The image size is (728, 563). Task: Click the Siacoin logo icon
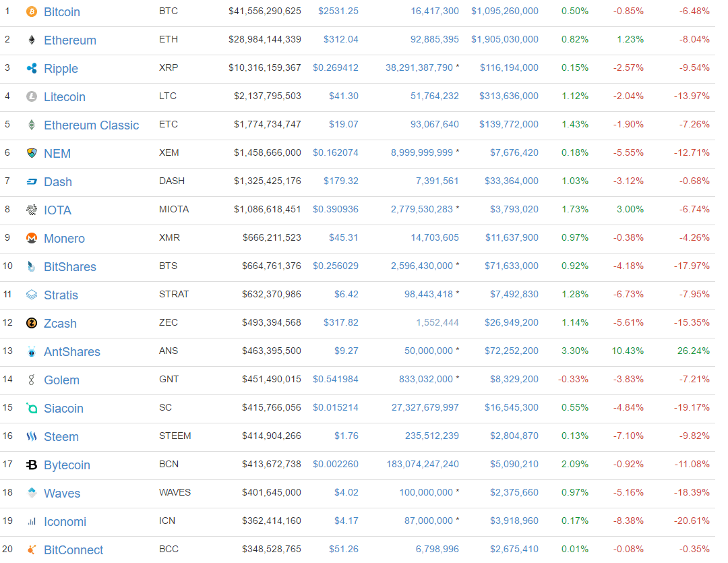click(32, 409)
